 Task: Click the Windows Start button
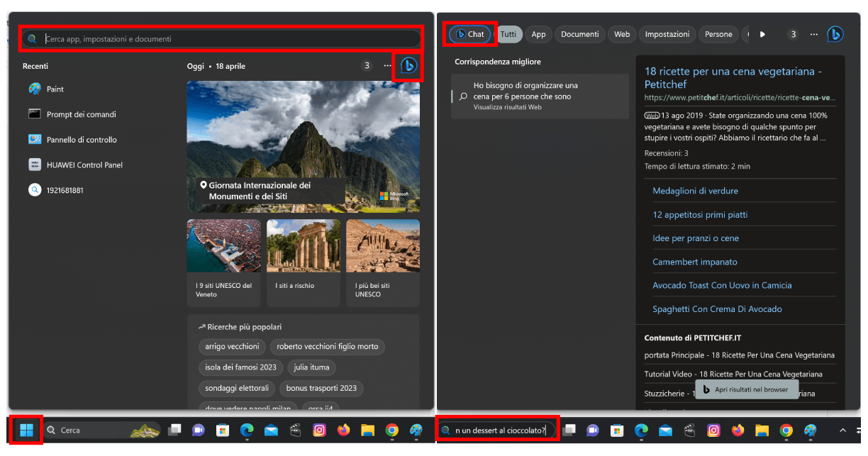[26, 430]
